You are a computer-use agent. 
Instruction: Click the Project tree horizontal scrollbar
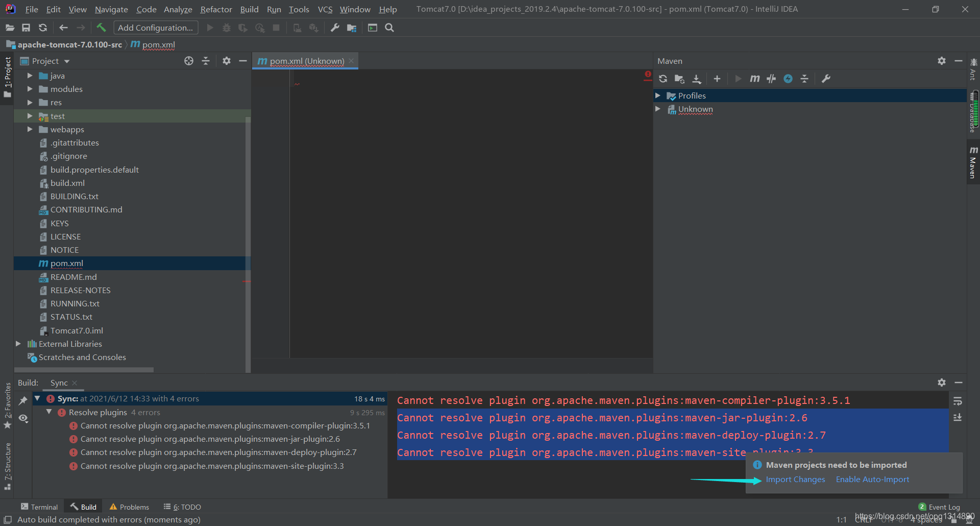click(x=84, y=370)
